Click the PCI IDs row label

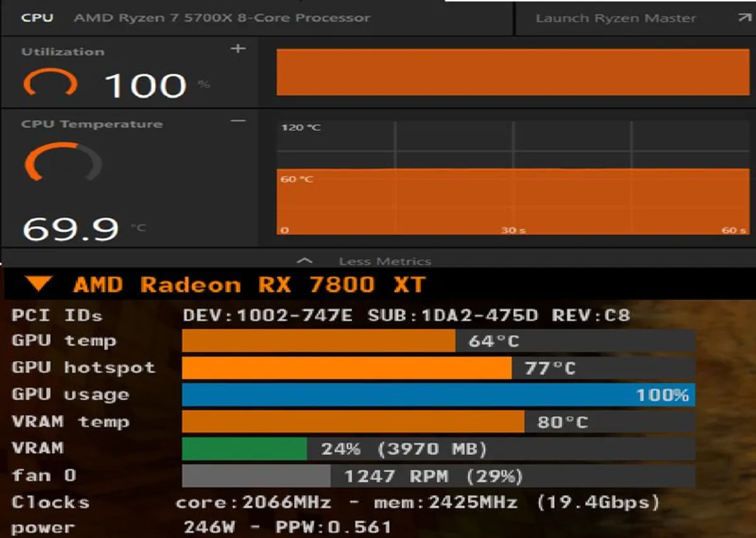(57, 315)
